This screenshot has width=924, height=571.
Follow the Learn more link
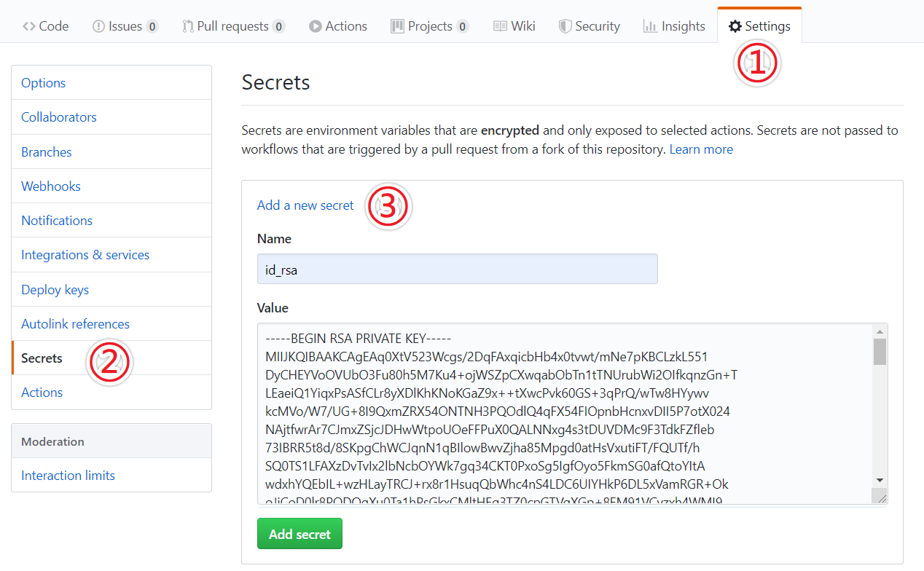tap(701, 149)
